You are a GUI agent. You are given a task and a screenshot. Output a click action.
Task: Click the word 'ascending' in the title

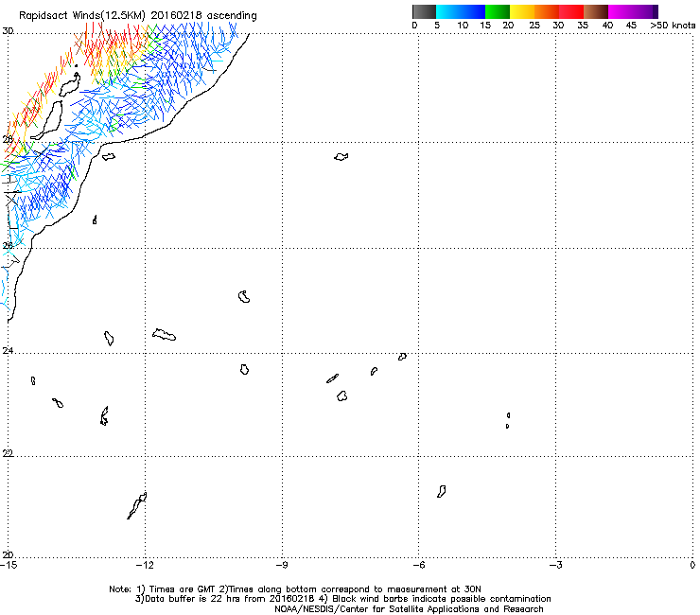click(x=232, y=16)
